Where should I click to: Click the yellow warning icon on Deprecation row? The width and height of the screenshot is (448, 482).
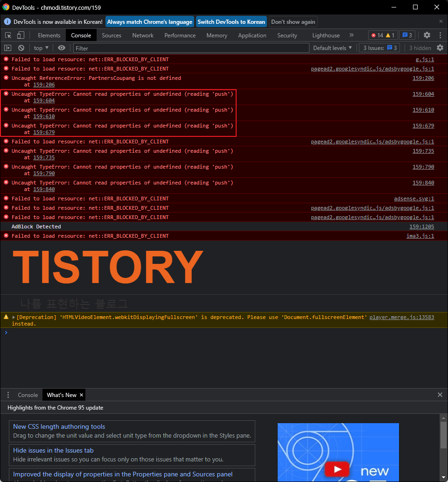pos(6,317)
